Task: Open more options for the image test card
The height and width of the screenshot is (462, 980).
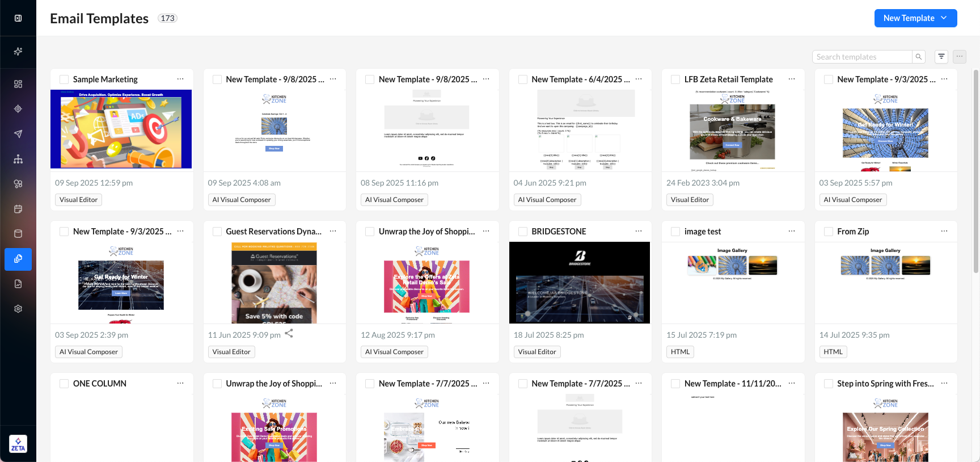Action: coord(791,231)
